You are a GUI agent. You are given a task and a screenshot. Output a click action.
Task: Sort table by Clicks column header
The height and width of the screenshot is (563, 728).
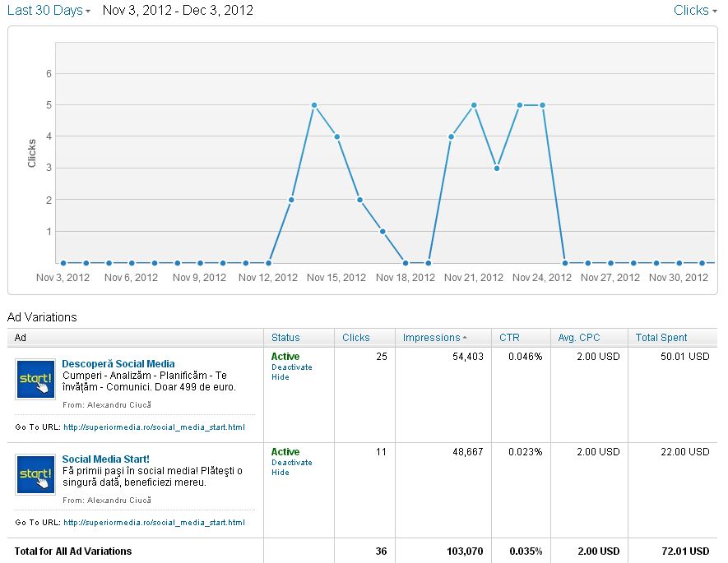(356, 338)
